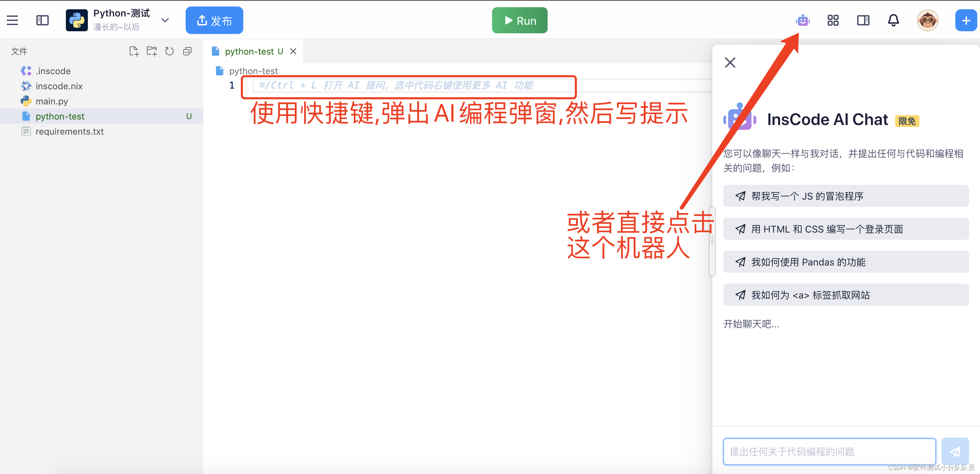
Task: Click the new folder icon in file panel
Action: [x=152, y=51]
